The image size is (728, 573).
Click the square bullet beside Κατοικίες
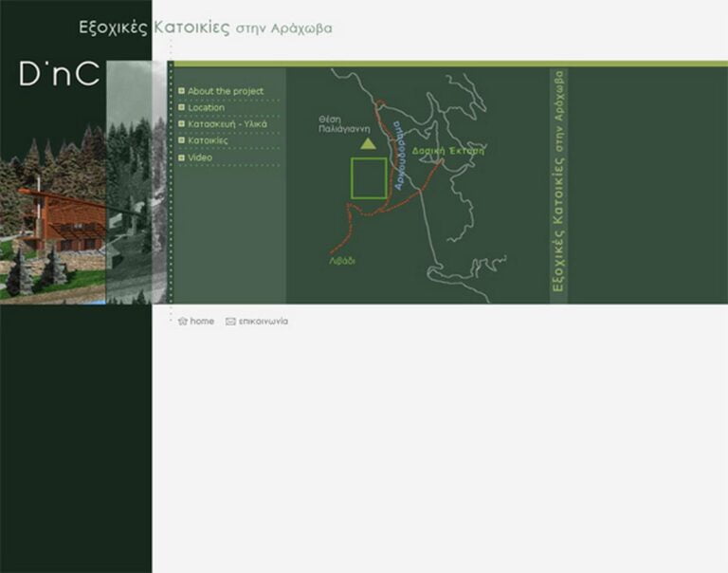(x=181, y=140)
